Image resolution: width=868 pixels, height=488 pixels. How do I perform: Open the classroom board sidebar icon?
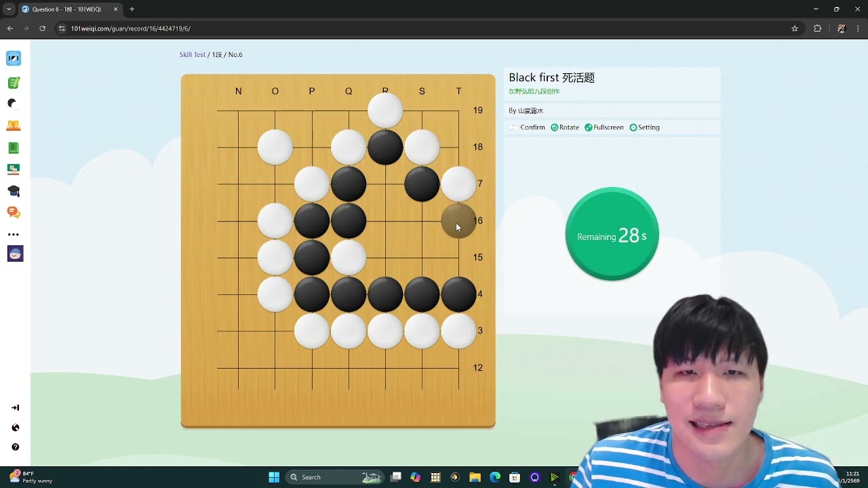click(x=14, y=169)
